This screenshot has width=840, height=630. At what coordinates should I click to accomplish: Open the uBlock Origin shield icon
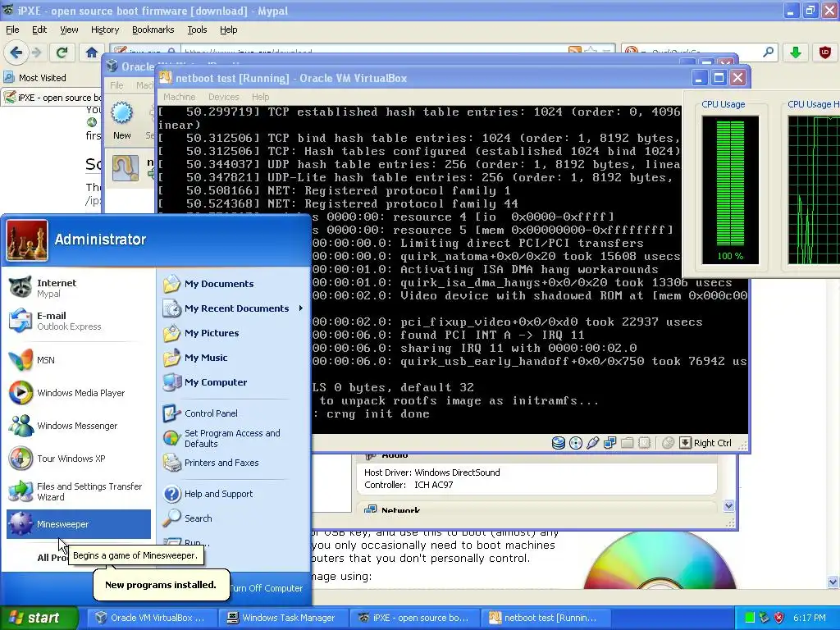[825, 52]
